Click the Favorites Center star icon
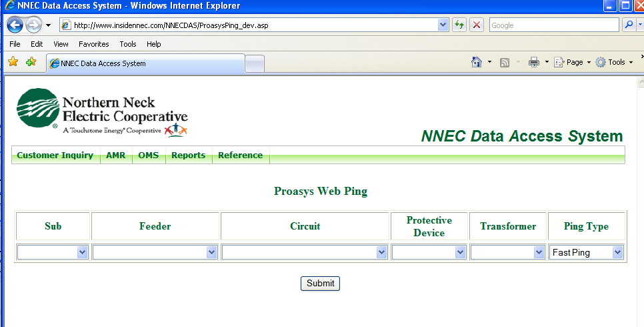This screenshot has width=644, height=327. (x=13, y=62)
